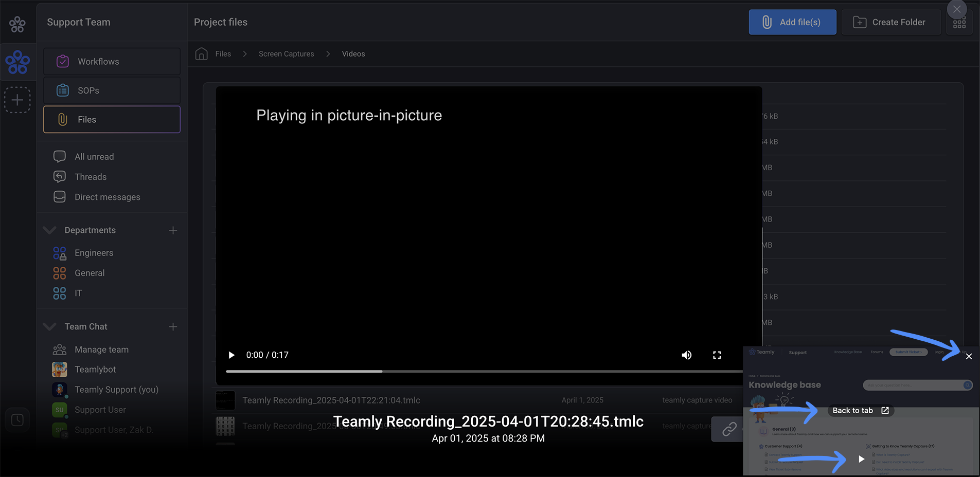
Task: Open All unread messages
Action: tap(94, 157)
